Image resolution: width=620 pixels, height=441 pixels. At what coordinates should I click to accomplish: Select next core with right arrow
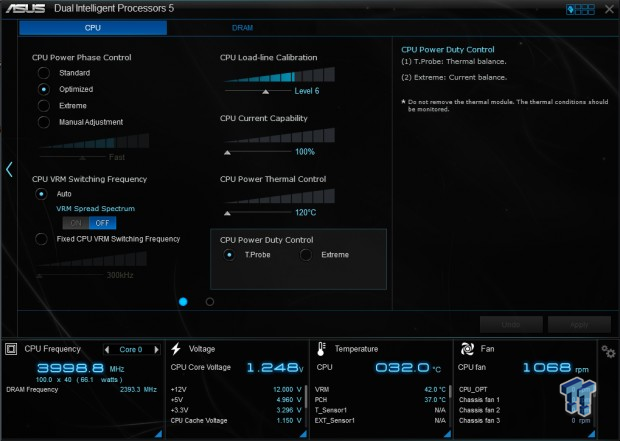pos(157,350)
